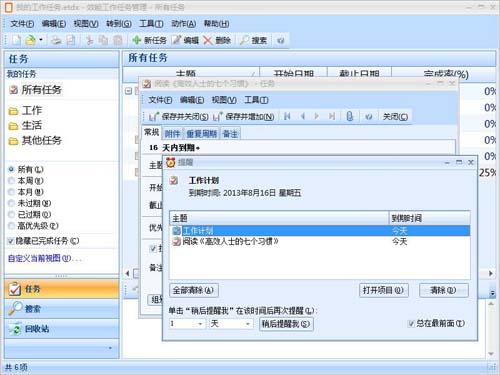Click the attachment paperclip icon in task window
Screen dimensions: 500x375
pos(349,116)
